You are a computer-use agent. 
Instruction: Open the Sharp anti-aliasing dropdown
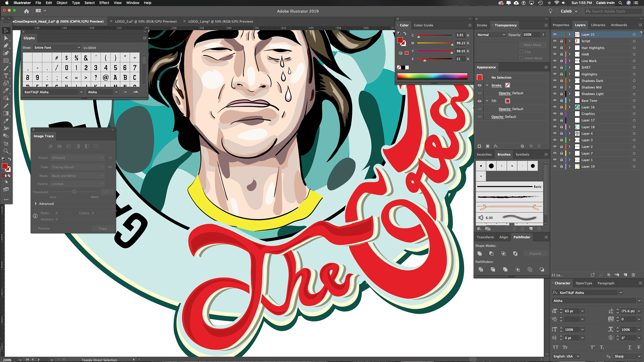coord(627,356)
